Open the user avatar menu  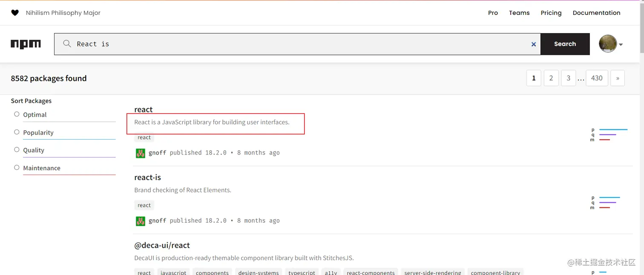[608, 44]
